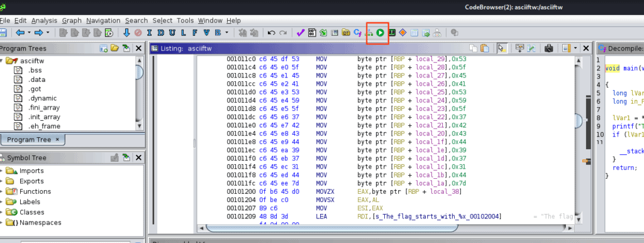Click the Next Bookmark 'B' icon
This screenshot has height=243, width=644.
click(x=217, y=33)
